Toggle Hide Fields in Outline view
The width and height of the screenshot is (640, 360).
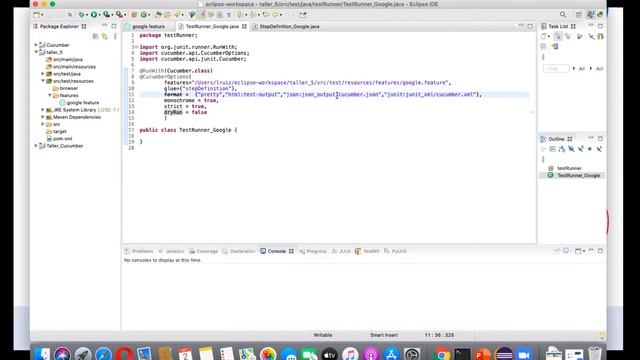click(571, 149)
